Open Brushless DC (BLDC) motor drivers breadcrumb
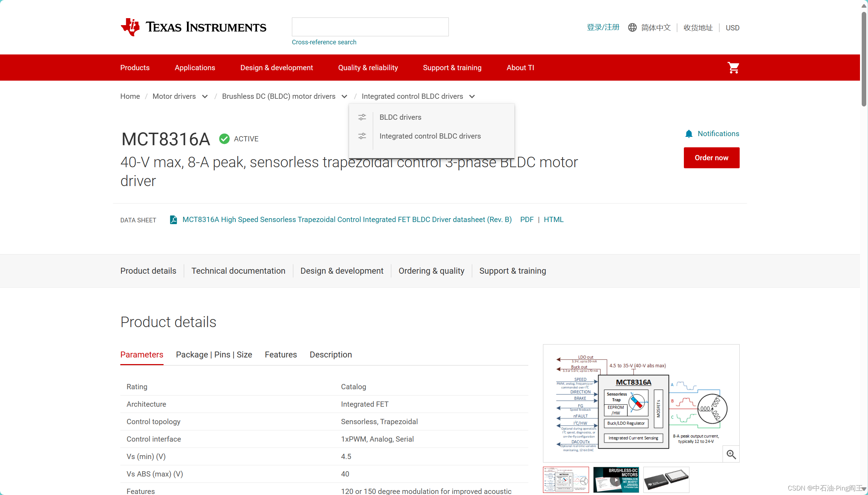The height and width of the screenshot is (495, 868). click(279, 96)
